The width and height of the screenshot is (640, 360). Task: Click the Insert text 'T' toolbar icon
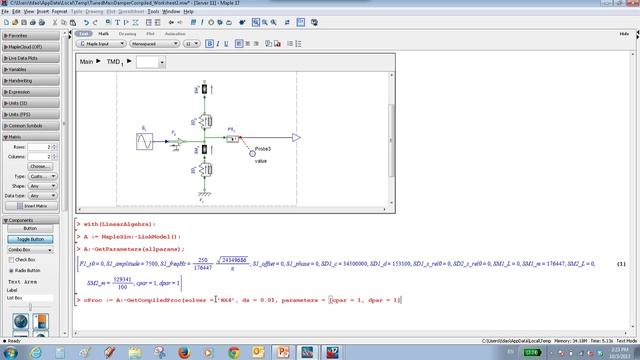point(118,22)
